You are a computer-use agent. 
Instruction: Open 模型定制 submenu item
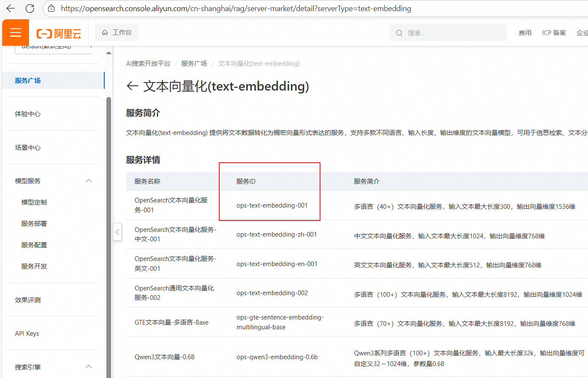click(34, 202)
